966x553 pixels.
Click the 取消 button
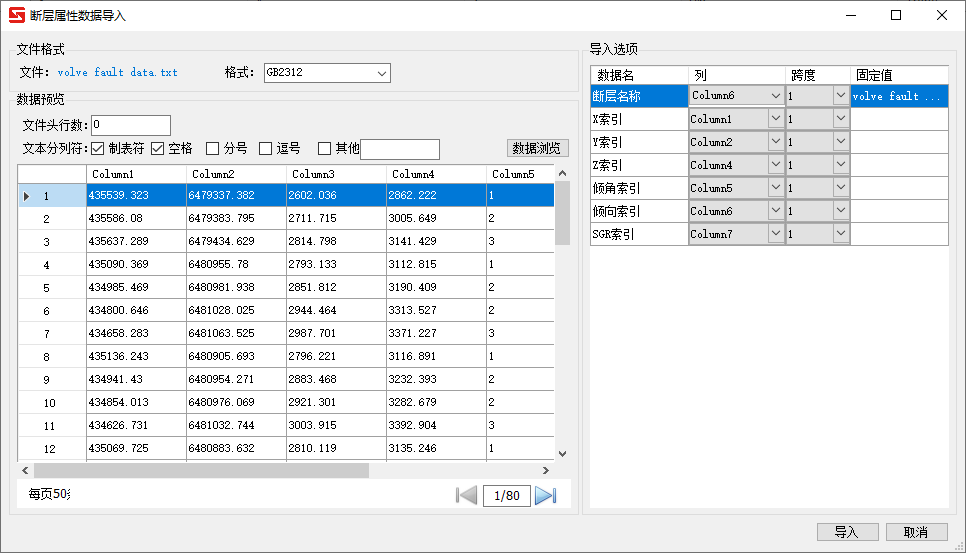click(x=916, y=532)
